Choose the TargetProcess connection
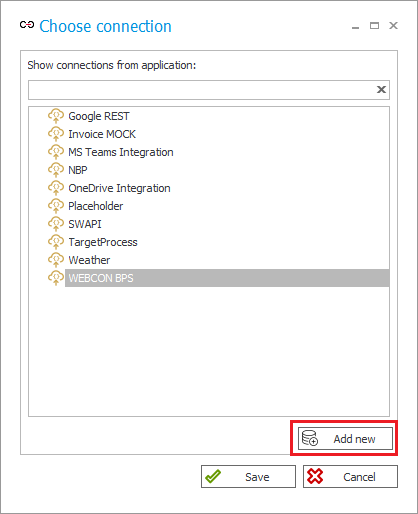Viewport: 418px width, 514px height. point(103,242)
